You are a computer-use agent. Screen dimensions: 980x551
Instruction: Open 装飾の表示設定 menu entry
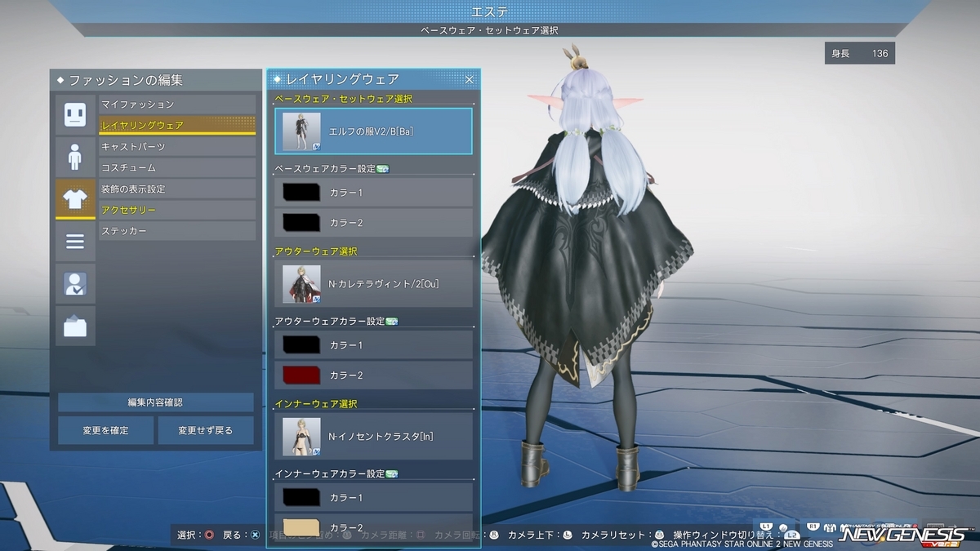point(177,189)
